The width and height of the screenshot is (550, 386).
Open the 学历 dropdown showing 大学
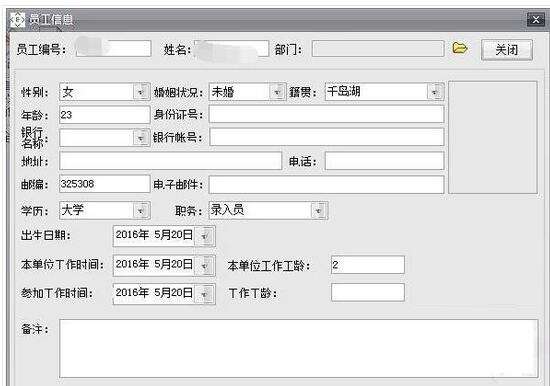tap(141, 211)
